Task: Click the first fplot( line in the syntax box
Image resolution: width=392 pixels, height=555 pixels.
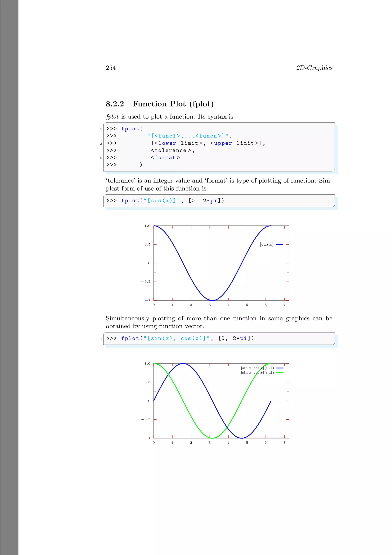Action: pyautogui.click(x=125, y=129)
